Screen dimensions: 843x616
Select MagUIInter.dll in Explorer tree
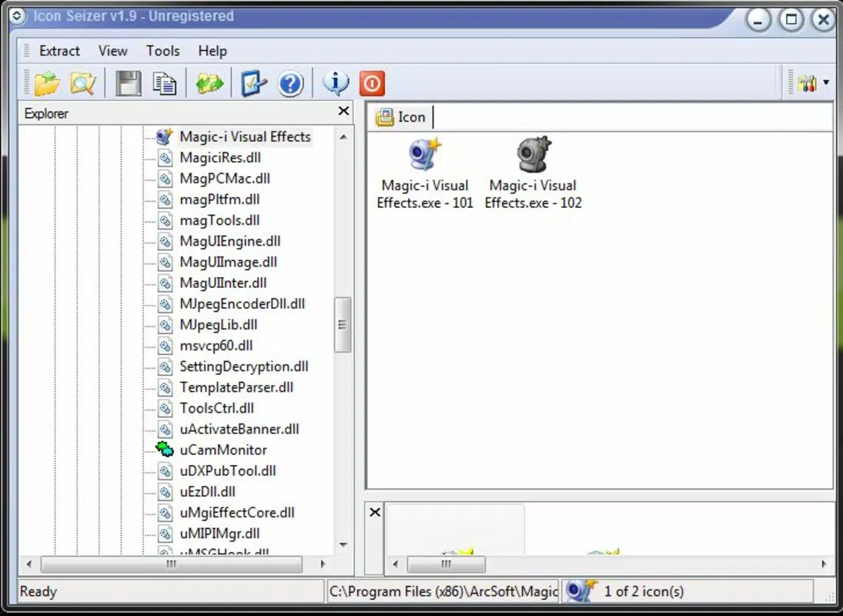(x=223, y=283)
